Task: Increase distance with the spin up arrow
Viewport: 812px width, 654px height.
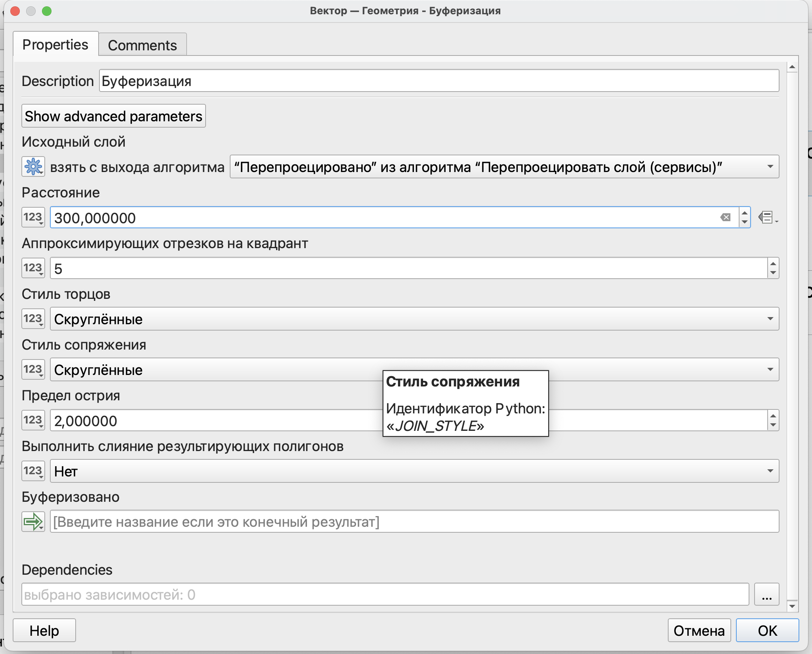Action: point(745,213)
